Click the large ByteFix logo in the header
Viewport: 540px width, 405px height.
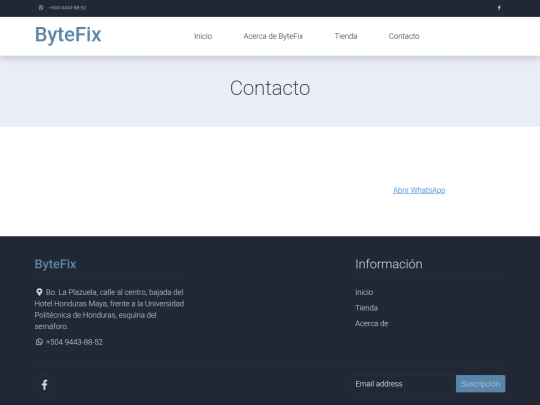[x=68, y=35]
